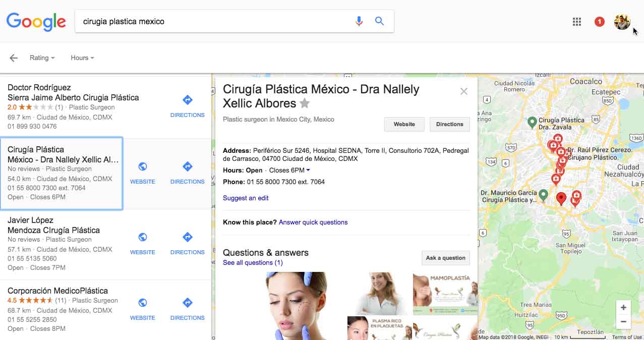Get directions to Dra Nallely listing
This screenshot has width=644, height=340.
[187, 173]
